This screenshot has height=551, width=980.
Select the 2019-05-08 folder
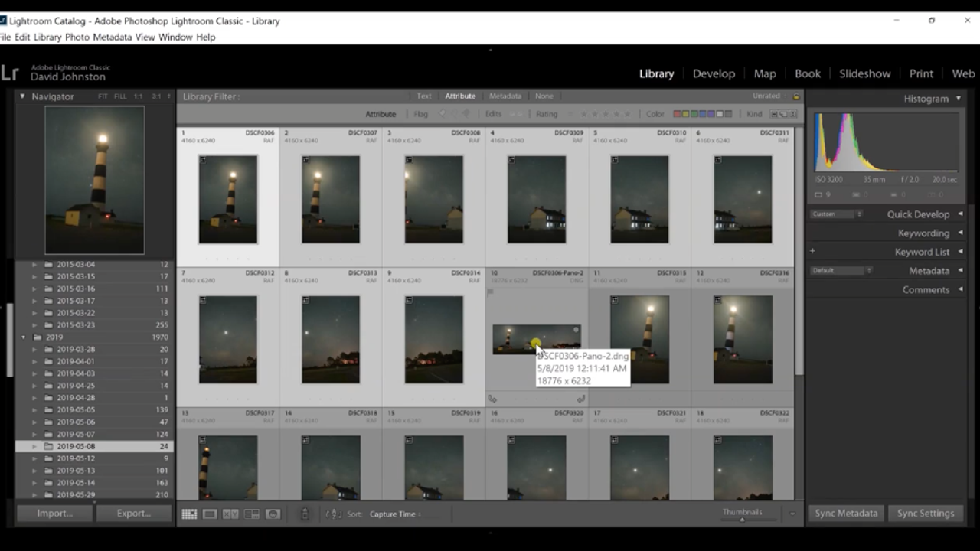tap(94, 446)
